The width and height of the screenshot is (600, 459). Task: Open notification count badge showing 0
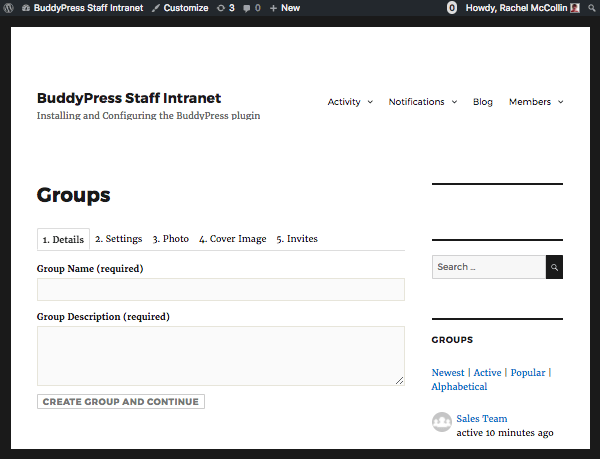click(452, 8)
